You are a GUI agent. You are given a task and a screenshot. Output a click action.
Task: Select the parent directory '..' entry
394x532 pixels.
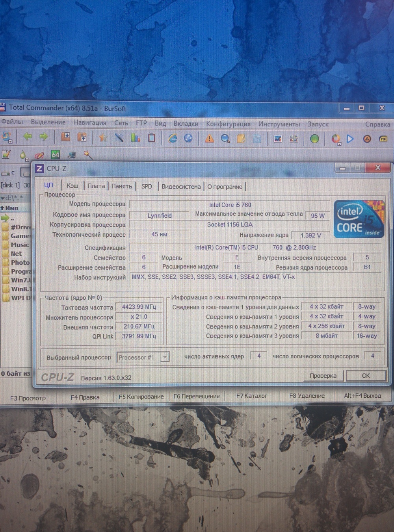[x=8, y=218]
